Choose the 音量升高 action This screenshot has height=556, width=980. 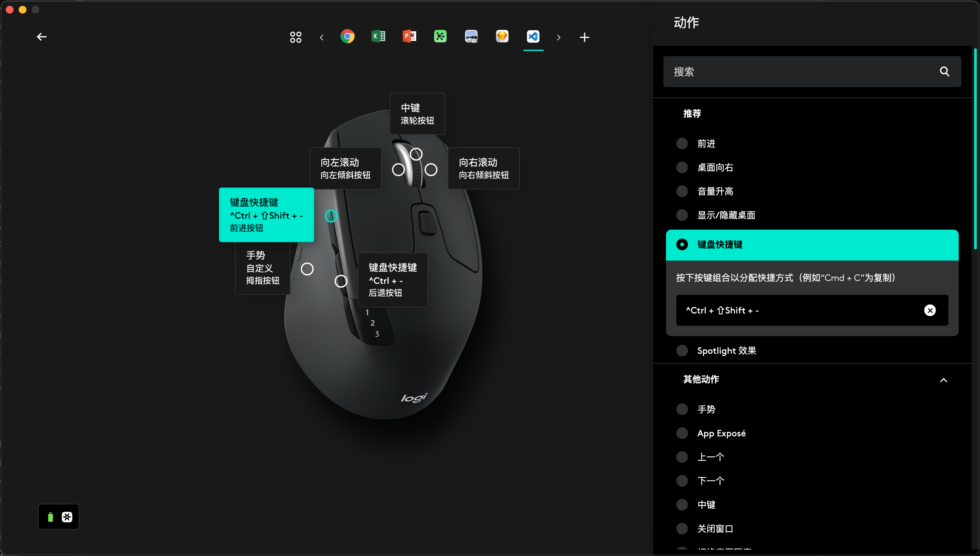click(x=682, y=191)
